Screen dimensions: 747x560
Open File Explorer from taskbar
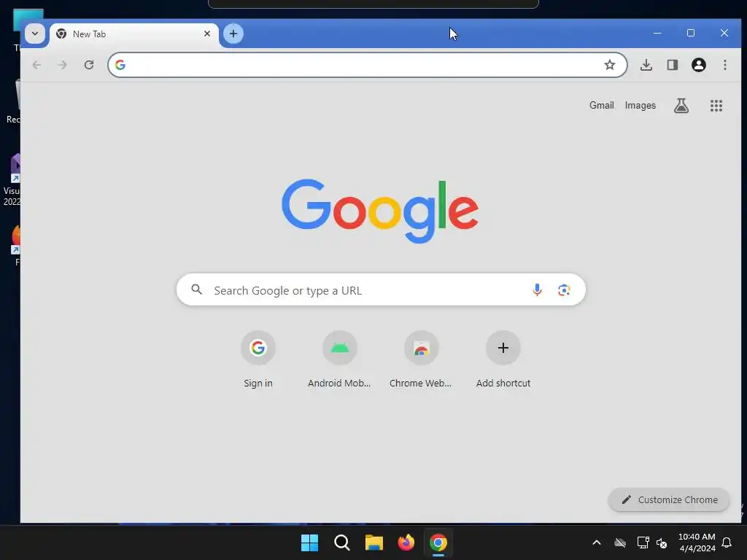tap(374, 542)
